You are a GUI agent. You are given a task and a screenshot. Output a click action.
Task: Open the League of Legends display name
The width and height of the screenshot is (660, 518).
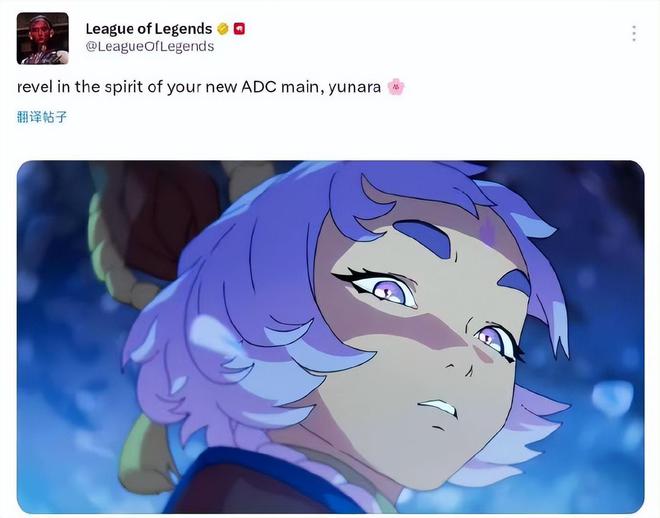pos(149,29)
